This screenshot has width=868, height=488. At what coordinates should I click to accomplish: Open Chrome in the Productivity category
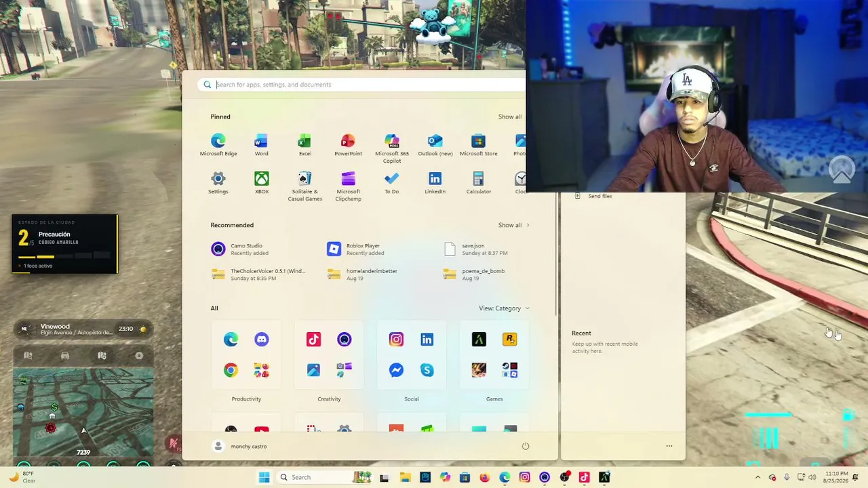(231, 370)
